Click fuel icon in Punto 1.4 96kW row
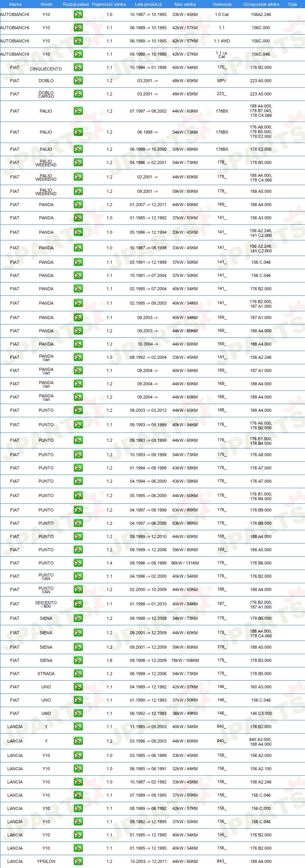The width and height of the screenshot is (305, 868). (78, 563)
